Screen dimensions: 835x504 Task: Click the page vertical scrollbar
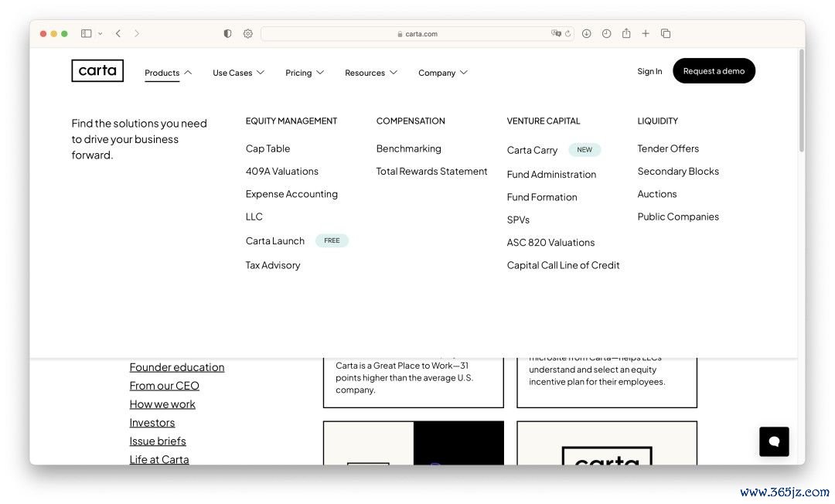[x=801, y=100]
